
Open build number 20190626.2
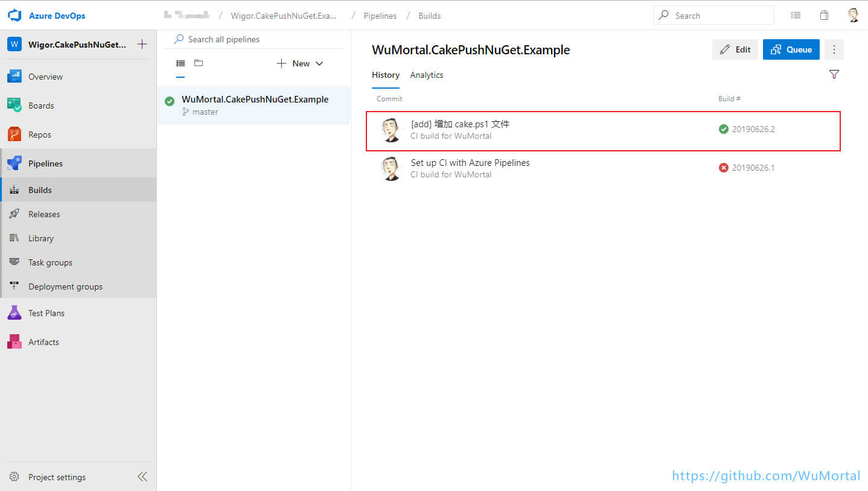tap(753, 129)
